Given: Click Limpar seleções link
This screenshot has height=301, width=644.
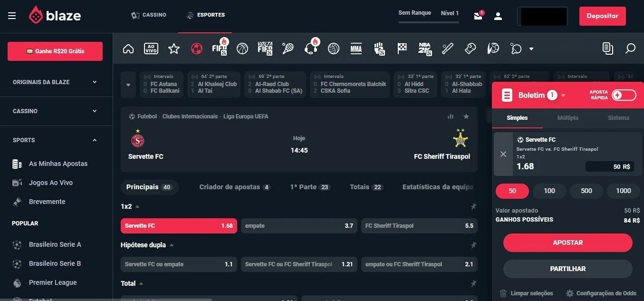Looking at the screenshot, I should click(527, 293).
